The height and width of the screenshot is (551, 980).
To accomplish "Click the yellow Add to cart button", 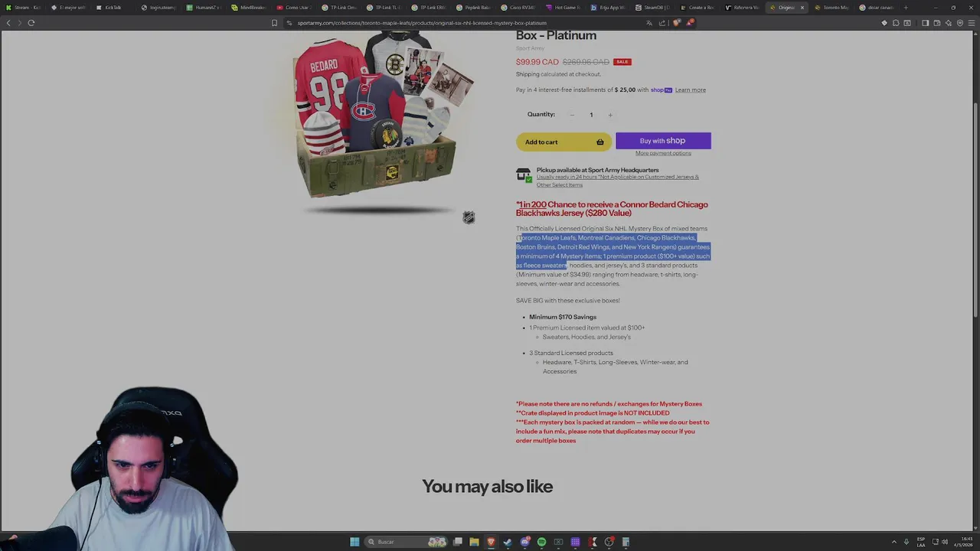I will click(x=563, y=142).
